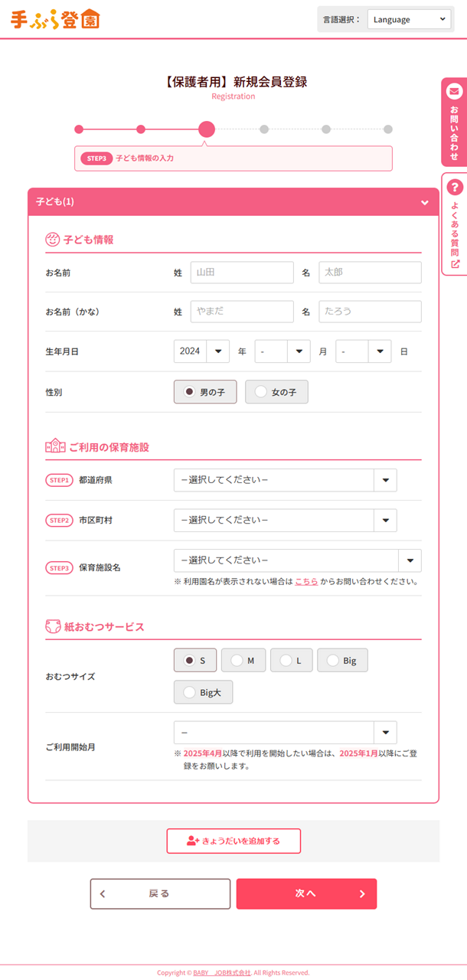This screenshot has width=467, height=980.
Task: Click the 姓 last name input field
Action: 242,272
